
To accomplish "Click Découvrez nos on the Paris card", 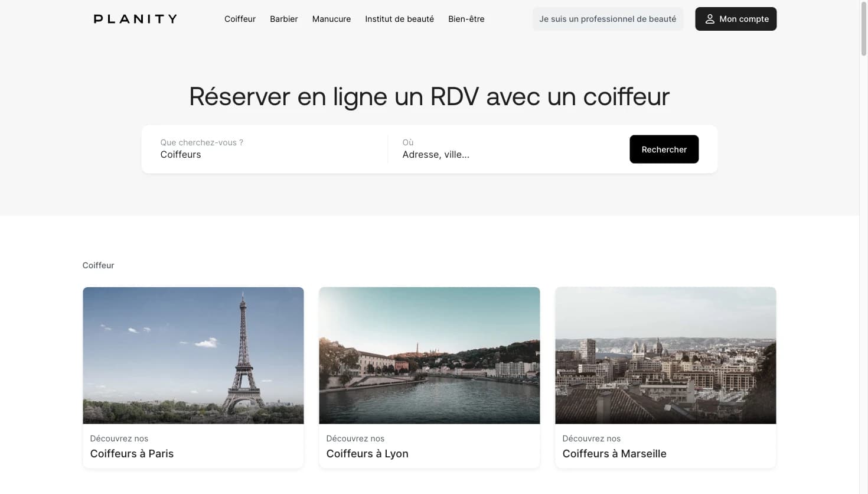I will [x=119, y=438].
